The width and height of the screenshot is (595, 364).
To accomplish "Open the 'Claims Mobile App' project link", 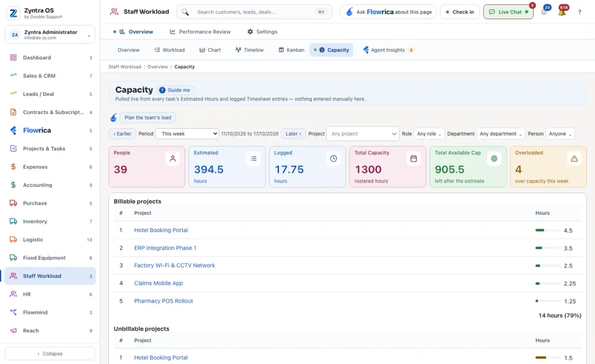I will click(158, 284).
